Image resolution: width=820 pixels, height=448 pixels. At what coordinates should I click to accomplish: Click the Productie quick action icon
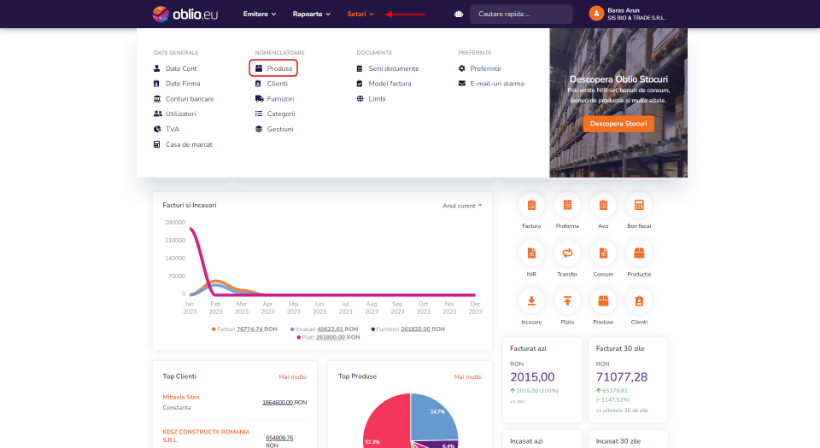(x=639, y=254)
